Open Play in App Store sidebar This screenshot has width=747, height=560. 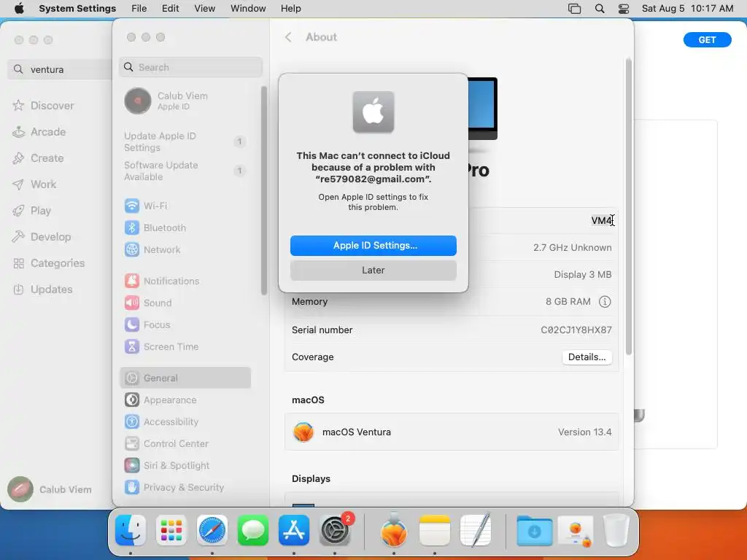[x=32, y=211]
